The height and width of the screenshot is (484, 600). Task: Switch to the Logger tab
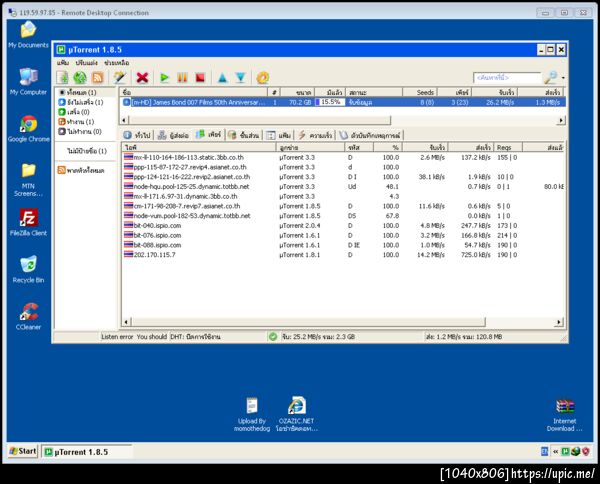coord(370,135)
